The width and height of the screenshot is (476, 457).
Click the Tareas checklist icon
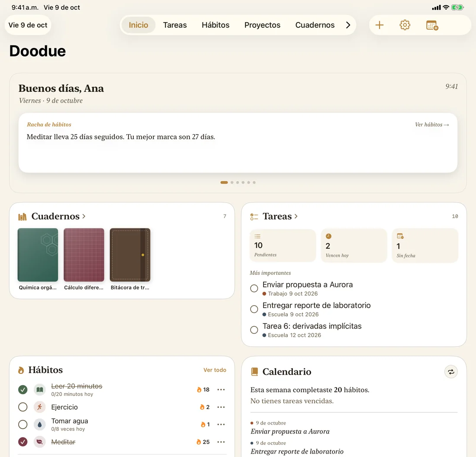(x=254, y=216)
